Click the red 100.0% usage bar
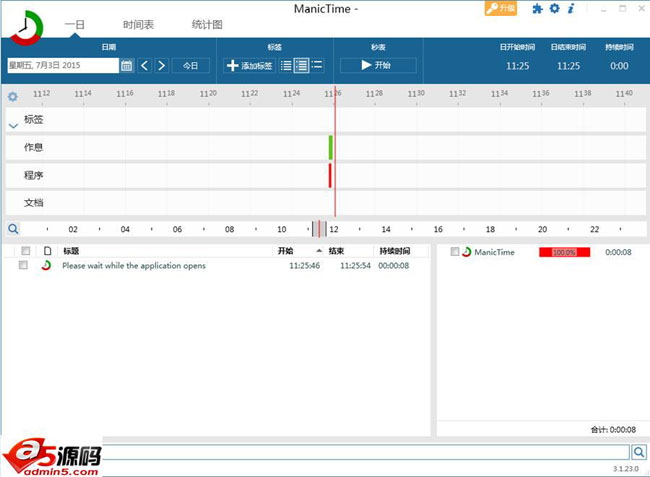The image size is (650, 477). click(x=564, y=252)
